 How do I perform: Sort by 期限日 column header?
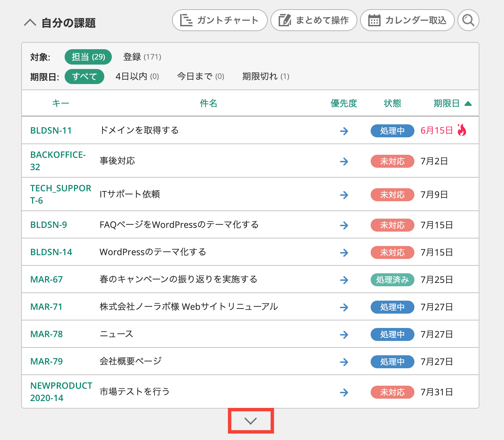(447, 103)
